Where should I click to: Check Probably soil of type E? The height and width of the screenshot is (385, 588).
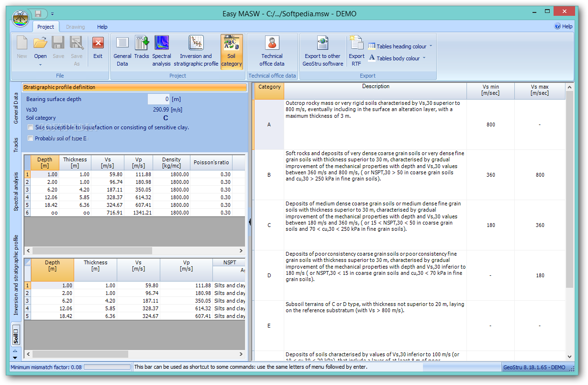pyautogui.click(x=31, y=138)
